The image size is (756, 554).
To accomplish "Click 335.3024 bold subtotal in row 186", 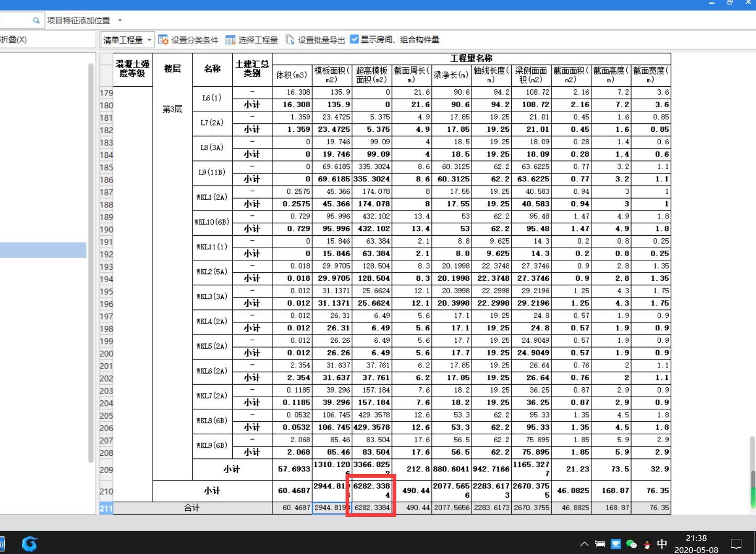I will point(372,179).
